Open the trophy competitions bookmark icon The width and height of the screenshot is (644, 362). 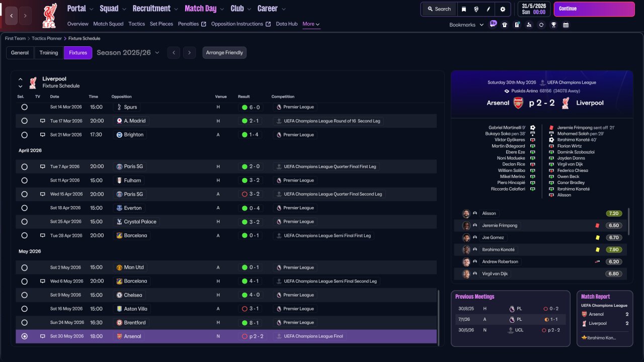(553, 25)
